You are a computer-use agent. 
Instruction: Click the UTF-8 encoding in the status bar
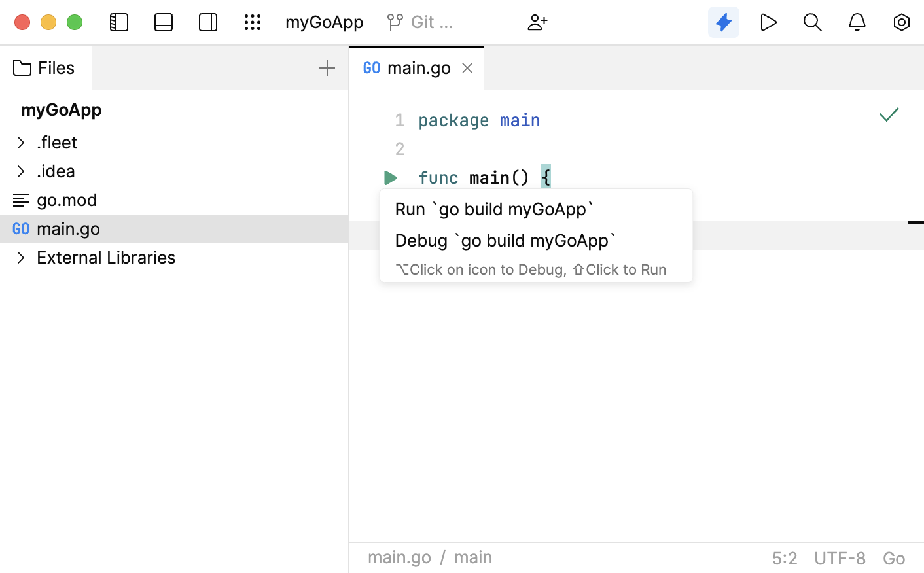click(840, 557)
